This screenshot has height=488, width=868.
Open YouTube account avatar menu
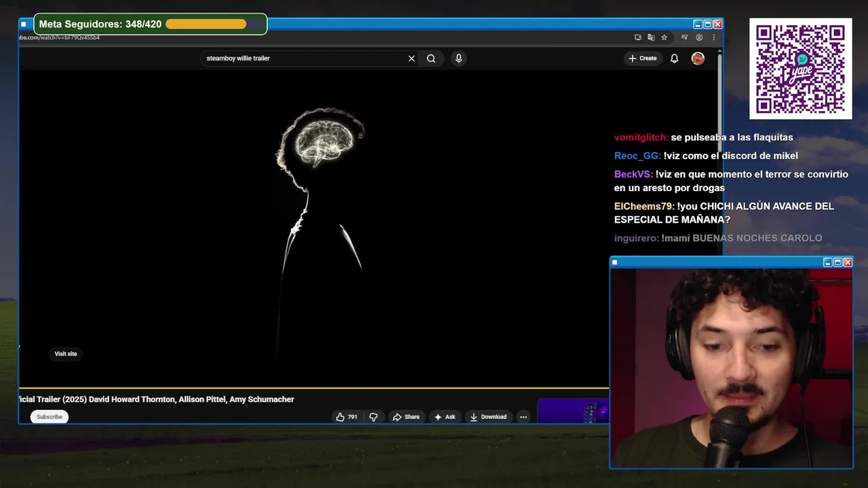tap(698, 58)
